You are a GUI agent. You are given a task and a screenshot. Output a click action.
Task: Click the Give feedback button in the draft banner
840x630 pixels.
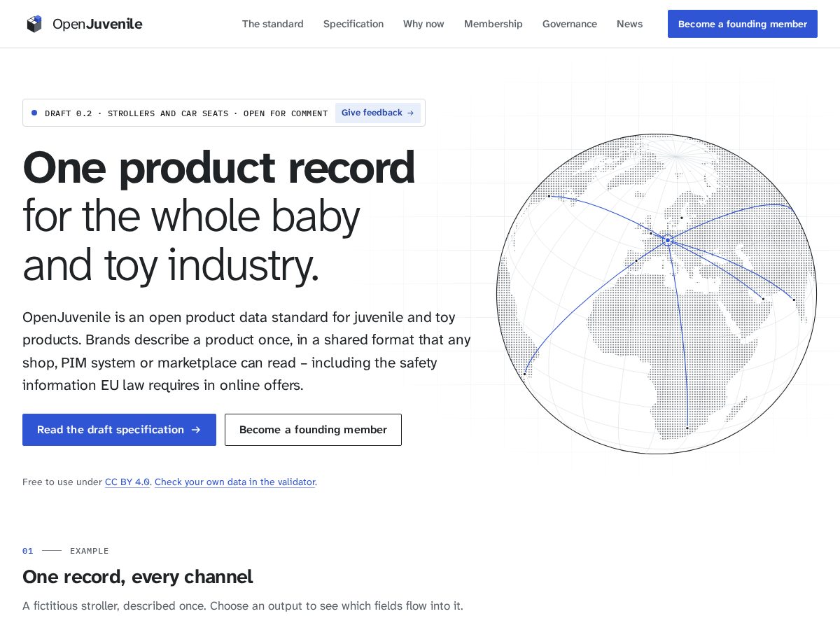pyautogui.click(x=378, y=113)
